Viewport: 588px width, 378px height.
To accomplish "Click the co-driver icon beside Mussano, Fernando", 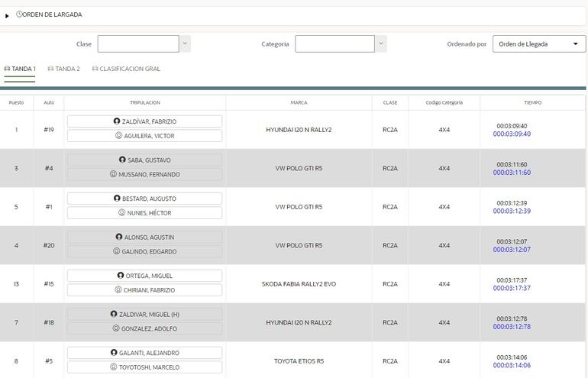I will tap(113, 174).
